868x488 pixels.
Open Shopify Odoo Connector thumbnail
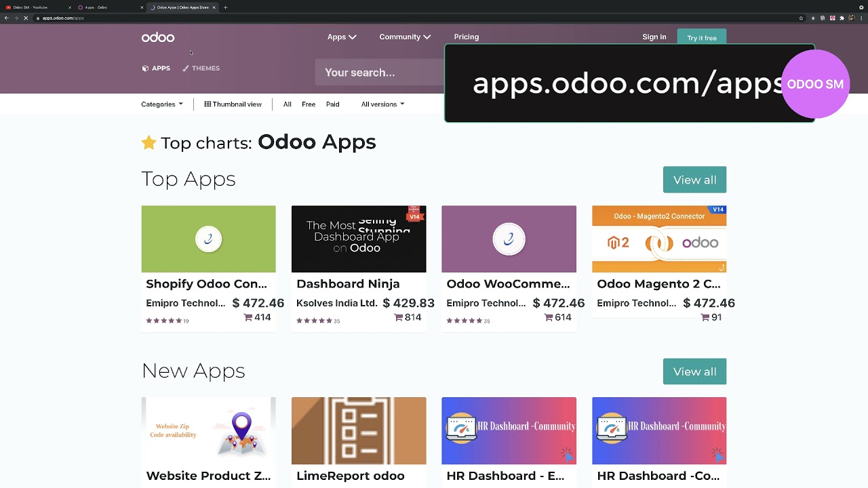point(208,239)
